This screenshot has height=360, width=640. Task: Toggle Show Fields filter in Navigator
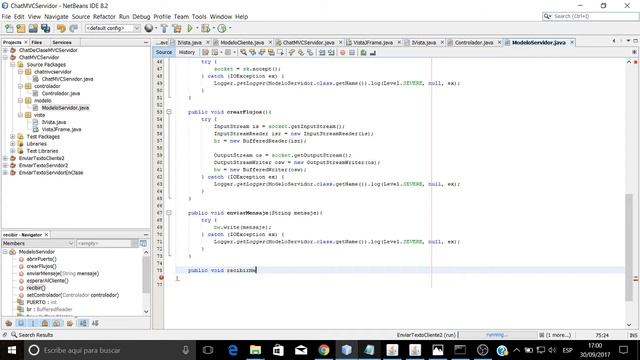pyautogui.click(x=21, y=323)
